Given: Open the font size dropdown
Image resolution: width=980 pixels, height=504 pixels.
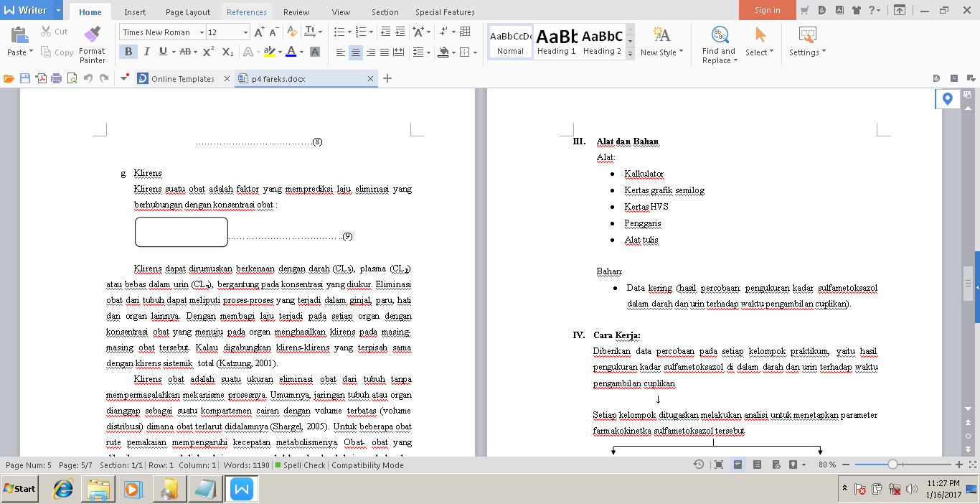Looking at the screenshot, I should tap(245, 32).
